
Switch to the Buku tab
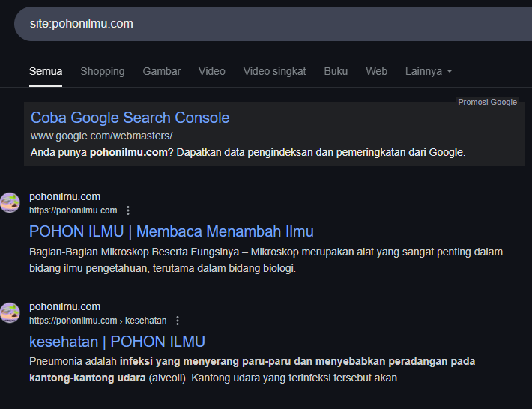click(336, 72)
